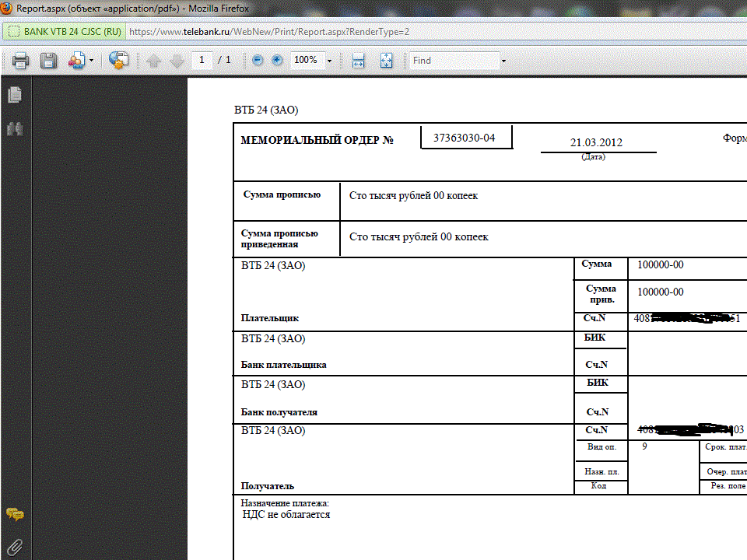
Task: Click the telebank.ru URL in address bar
Action: point(269,32)
